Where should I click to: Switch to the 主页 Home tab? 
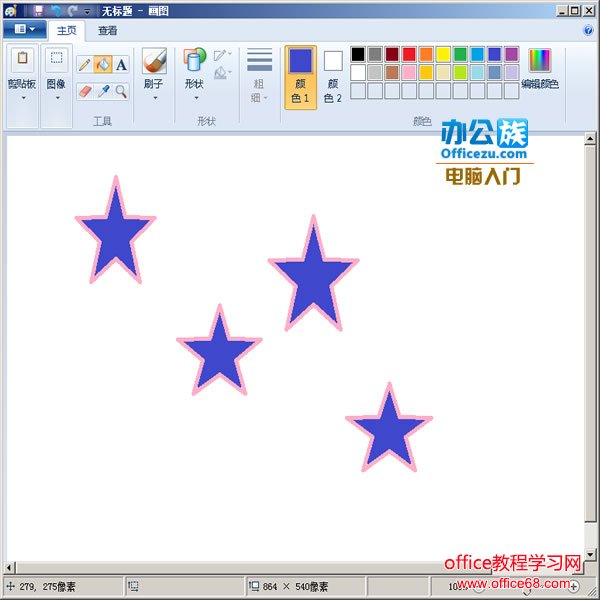point(66,31)
